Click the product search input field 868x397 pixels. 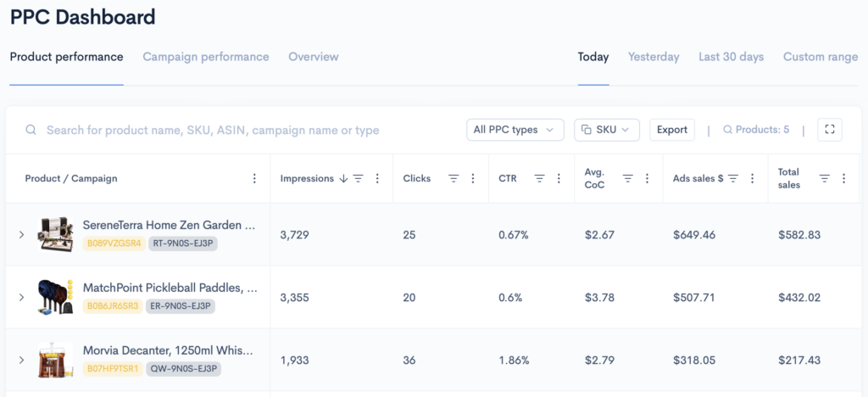[x=212, y=130]
